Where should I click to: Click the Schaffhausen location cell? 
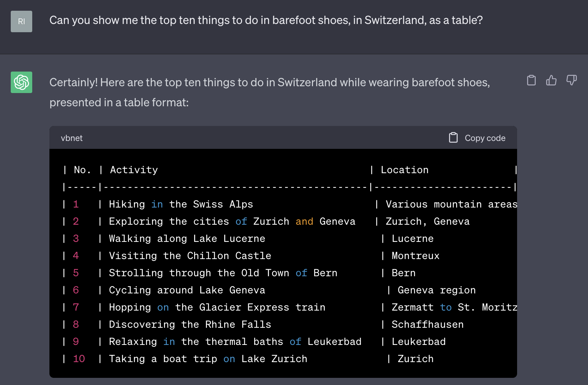tap(428, 325)
